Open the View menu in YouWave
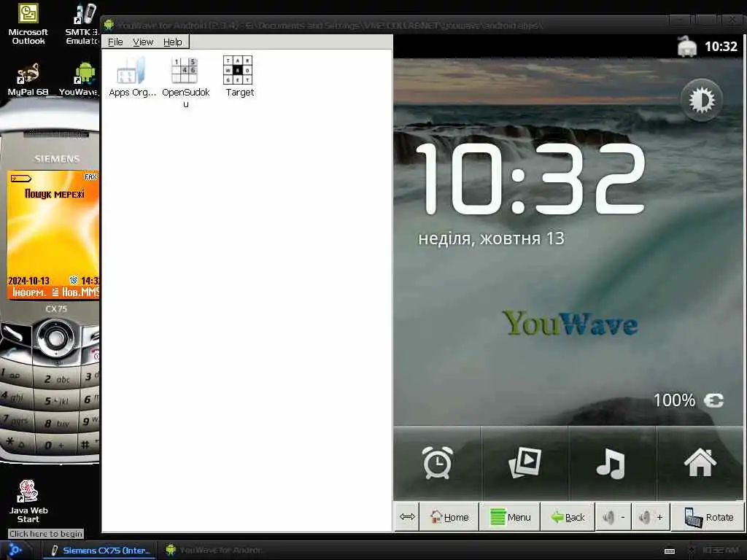This screenshot has width=747, height=560. [143, 42]
